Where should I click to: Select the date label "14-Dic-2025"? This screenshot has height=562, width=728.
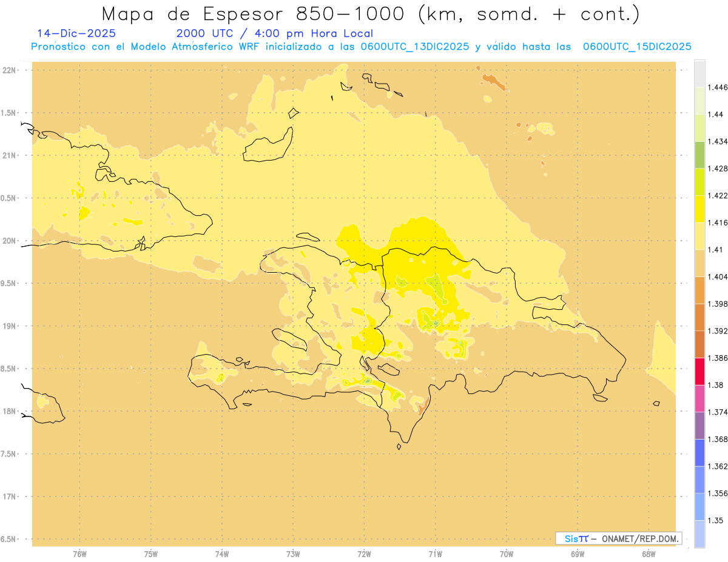tap(76, 33)
